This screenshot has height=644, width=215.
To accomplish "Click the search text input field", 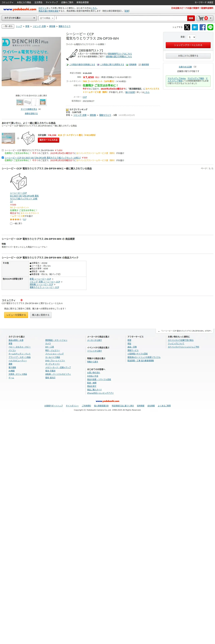I will pyautogui.click(x=121, y=18).
